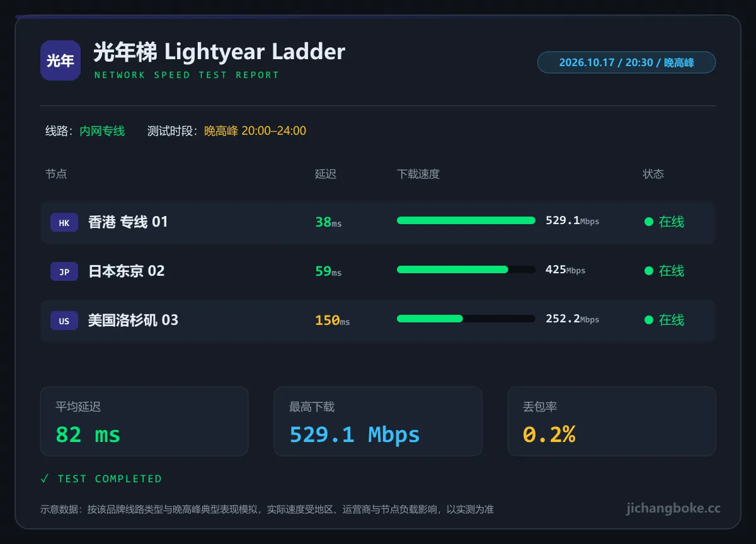
Task: Click the 下载速度 column header
Action: pos(418,174)
